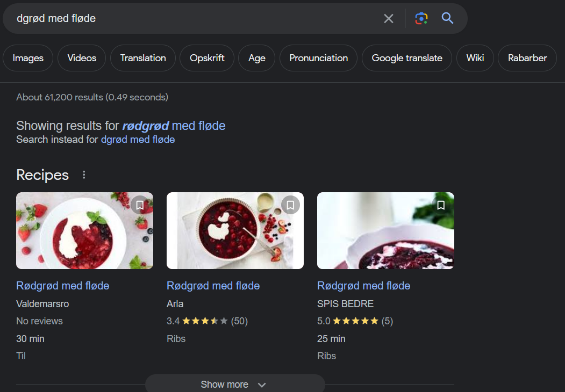
Task: Bookmark the Valdemarsro recipe
Action: [x=140, y=205]
